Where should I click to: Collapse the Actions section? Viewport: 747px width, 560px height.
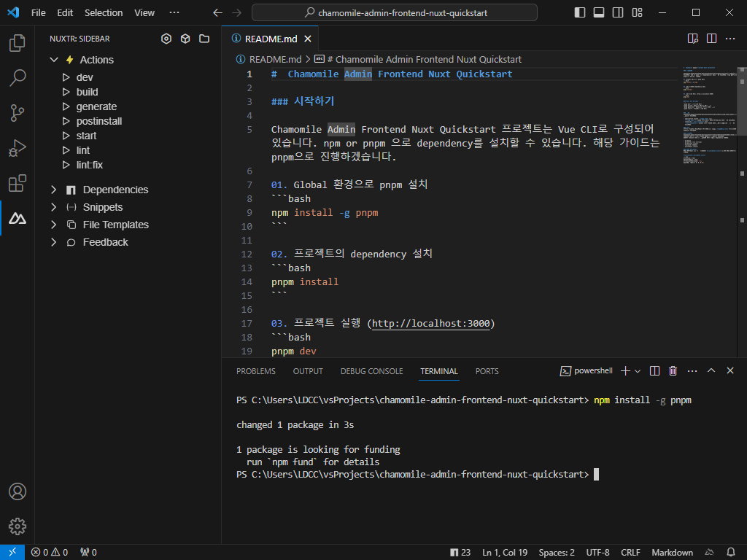click(54, 60)
